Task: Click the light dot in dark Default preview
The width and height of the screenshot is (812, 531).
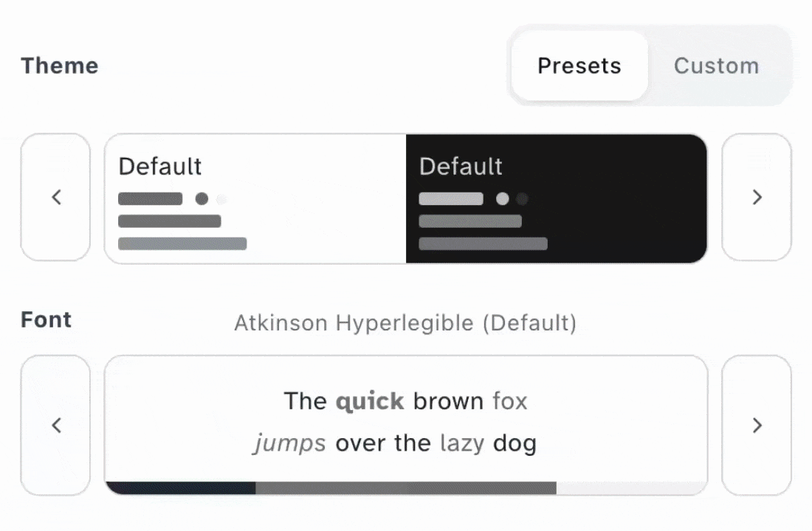Action: pyautogui.click(x=503, y=198)
